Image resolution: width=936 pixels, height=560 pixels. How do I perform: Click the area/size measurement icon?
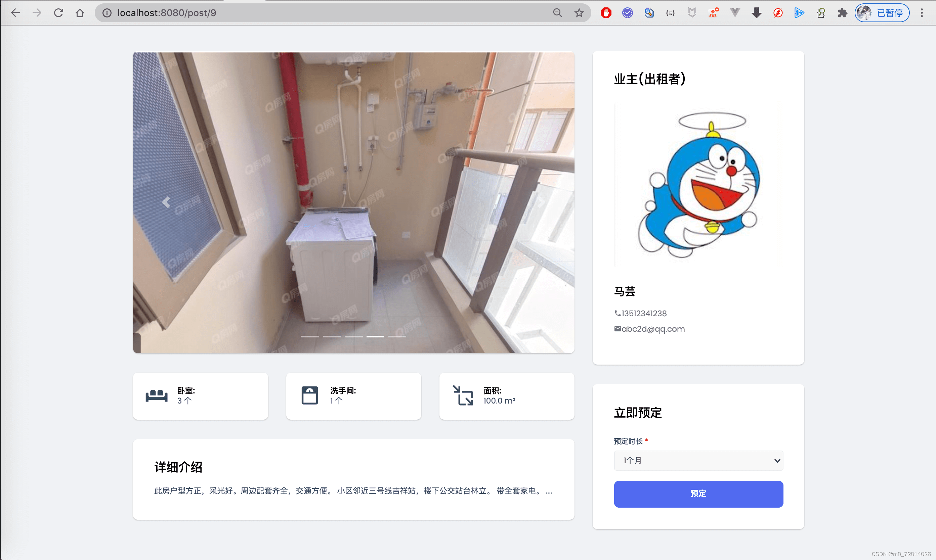[463, 395]
